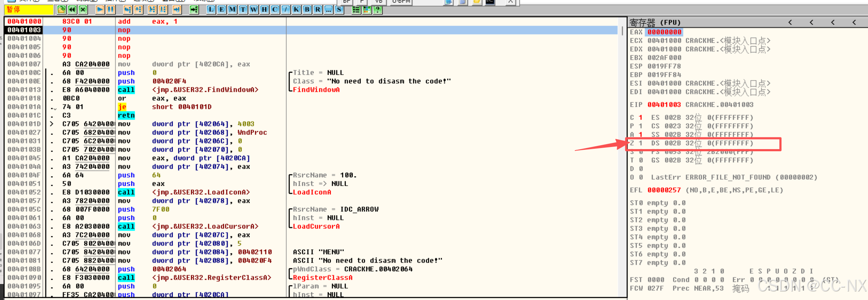Pause execution with the pause icon
The width and height of the screenshot is (868, 300).
tap(111, 10)
